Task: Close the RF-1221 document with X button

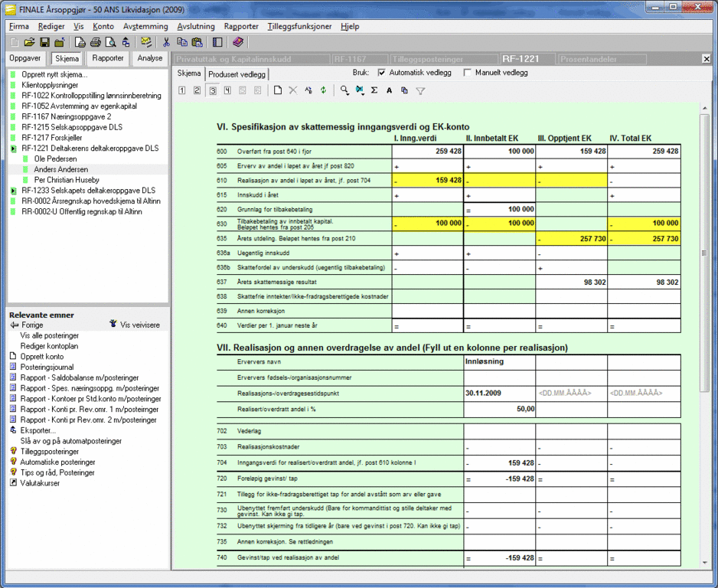Action: (x=706, y=59)
